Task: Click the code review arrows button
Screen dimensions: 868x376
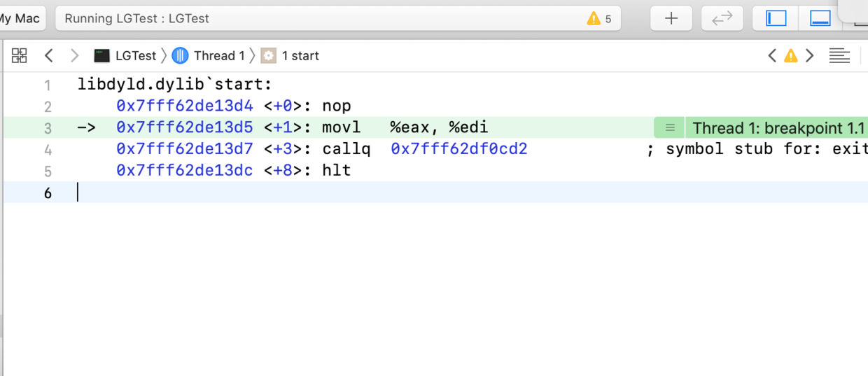Action: click(722, 18)
